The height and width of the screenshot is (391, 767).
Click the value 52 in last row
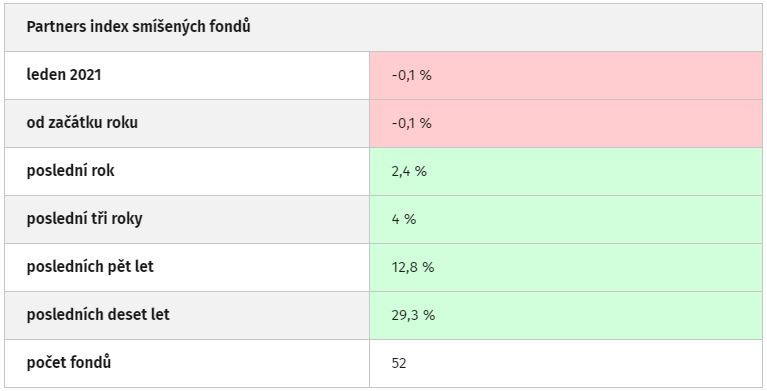(x=399, y=363)
